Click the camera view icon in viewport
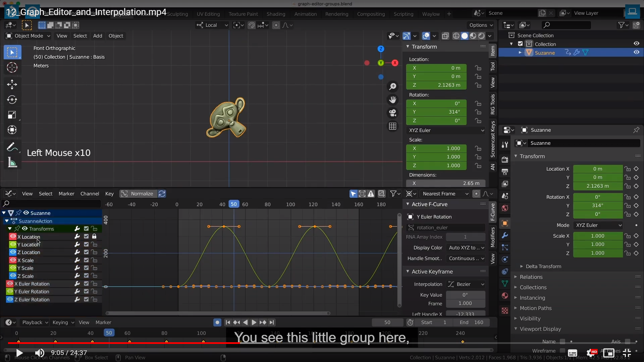 click(x=392, y=113)
